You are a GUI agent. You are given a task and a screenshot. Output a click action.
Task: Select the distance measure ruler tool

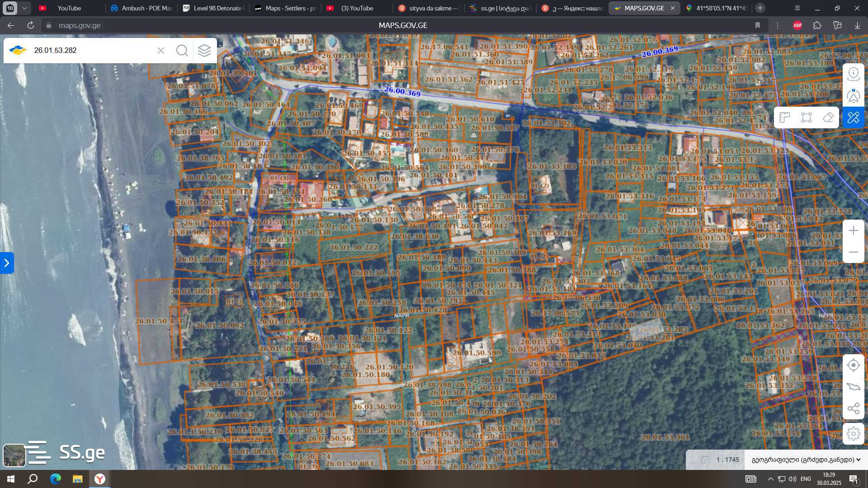784,117
